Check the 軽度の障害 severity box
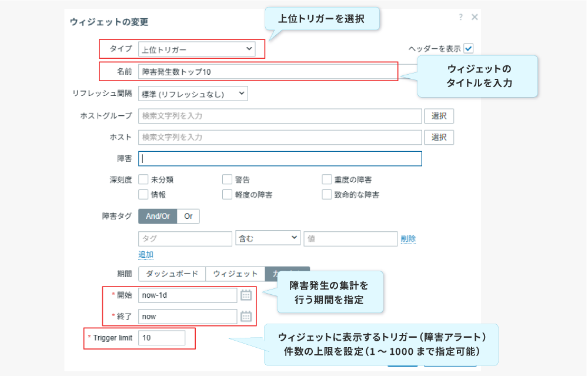 tap(227, 194)
